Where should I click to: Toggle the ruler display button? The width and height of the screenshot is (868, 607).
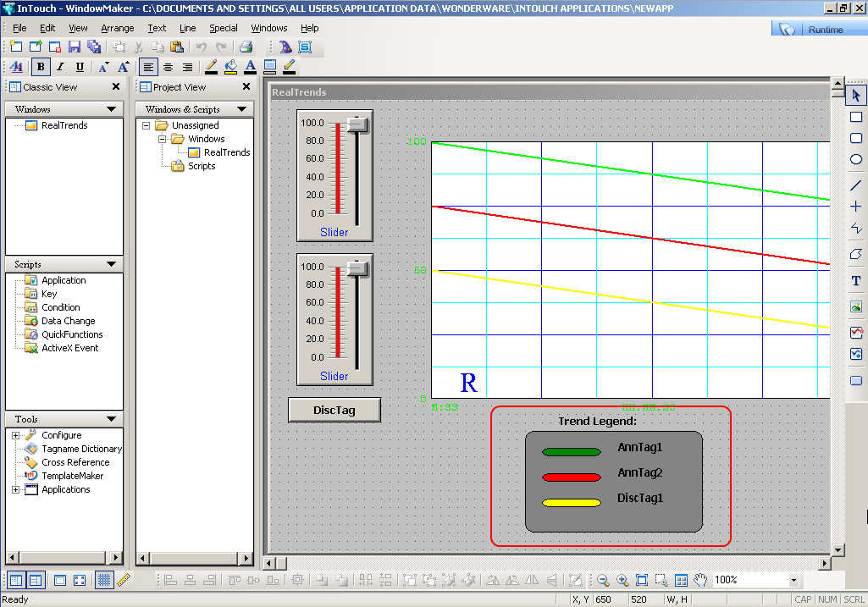pos(124,580)
